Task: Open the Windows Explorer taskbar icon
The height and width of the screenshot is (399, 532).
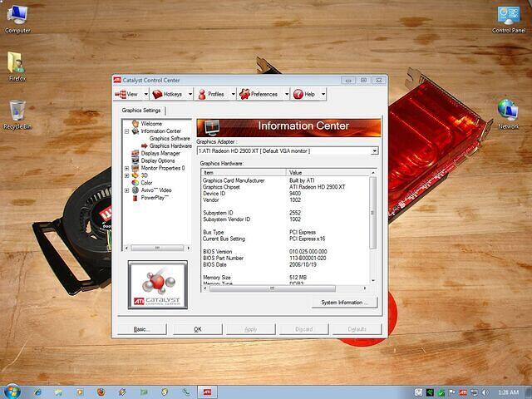Action: click(58, 392)
